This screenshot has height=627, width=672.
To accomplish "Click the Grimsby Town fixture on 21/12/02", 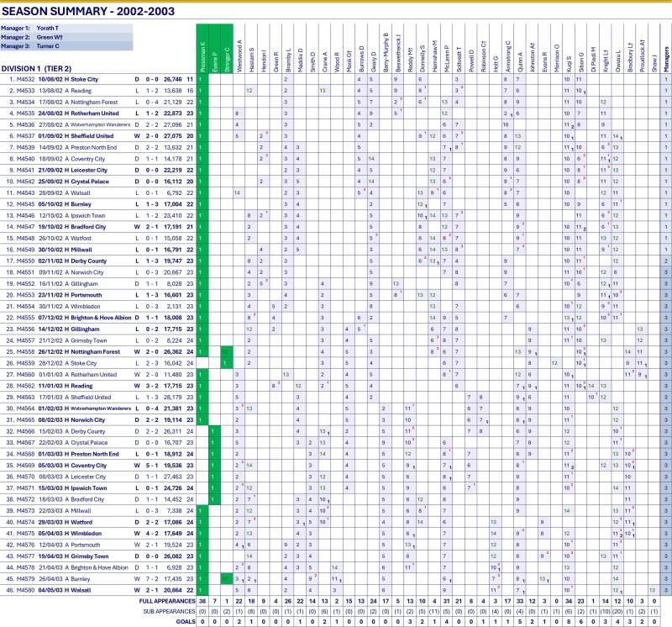I will (x=98, y=340).
